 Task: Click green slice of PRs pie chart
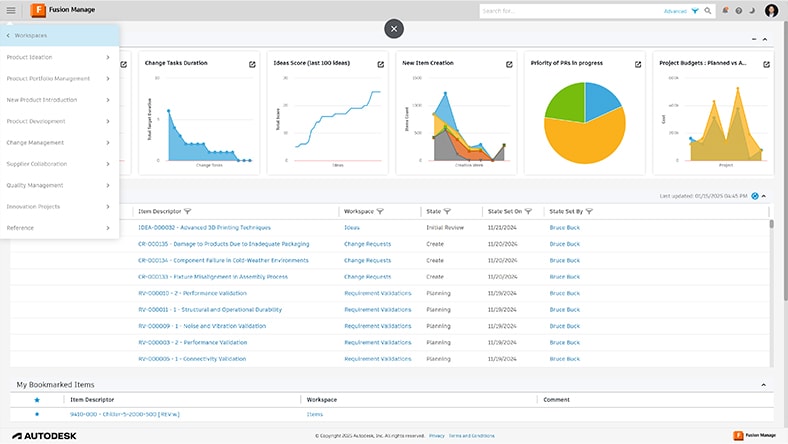pos(568,103)
